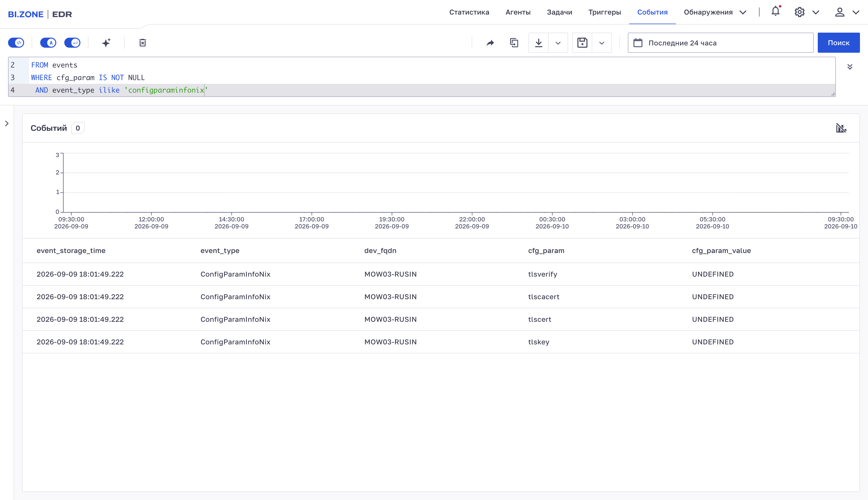This screenshot has width=868, height=500.
Task: Click the dev_fqdn column header
Action: 380,250
